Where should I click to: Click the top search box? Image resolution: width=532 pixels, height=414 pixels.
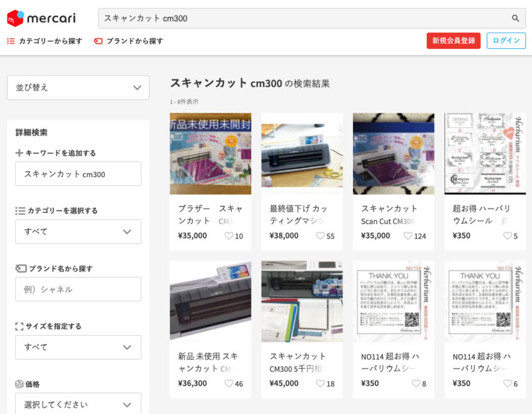305,18
